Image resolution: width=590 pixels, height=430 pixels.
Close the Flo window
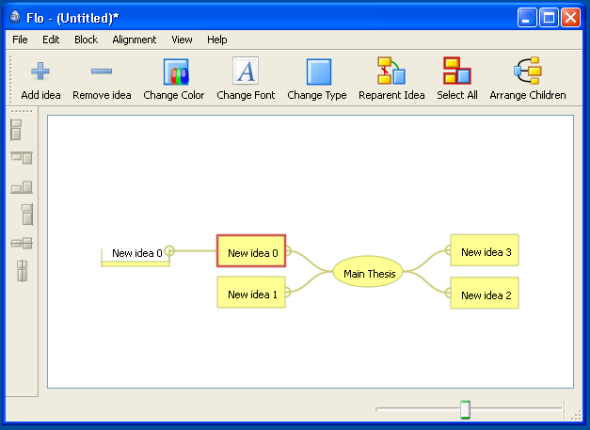(571, 18)
